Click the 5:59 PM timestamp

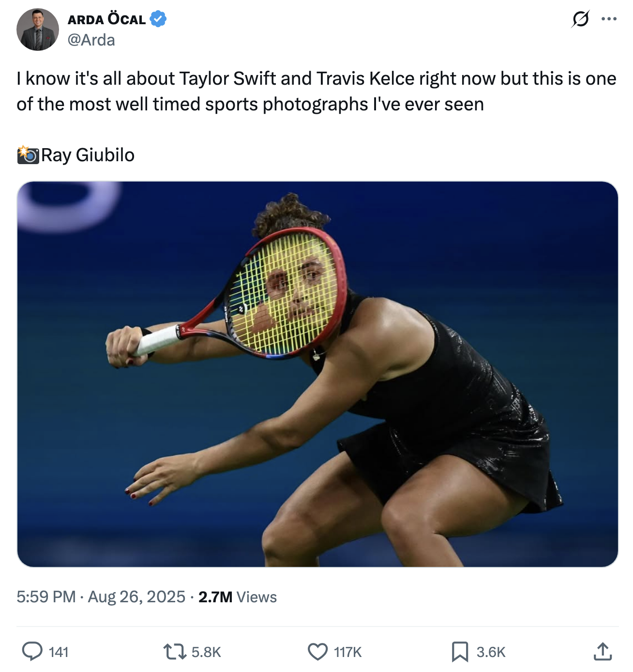tap(46, 596)
